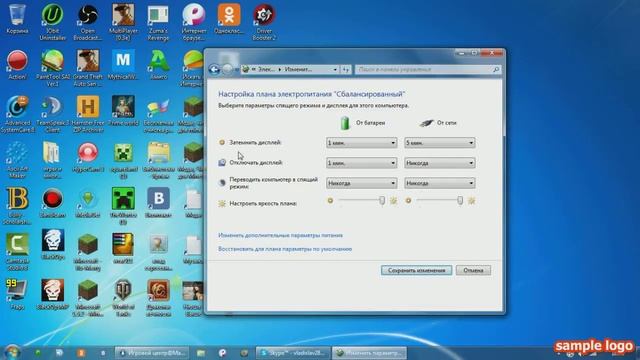The width and height of the screenshot is (640, 360).
Task: Expand the address bar history dropdown arrow
Action: 335,70
